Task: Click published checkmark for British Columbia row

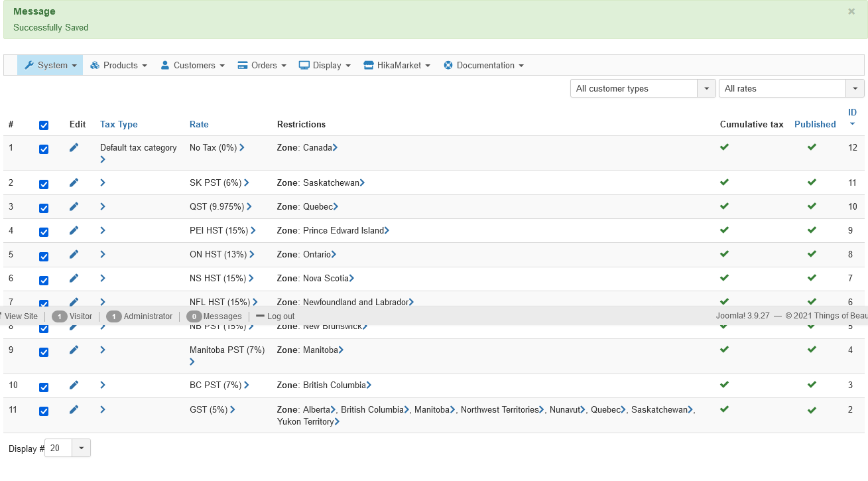Action: coord(812,384)
